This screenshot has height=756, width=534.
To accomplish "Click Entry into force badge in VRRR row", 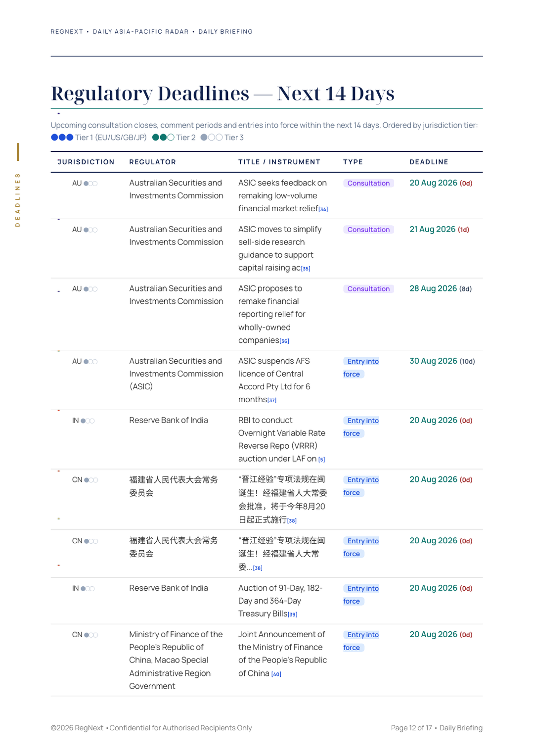I will [361, 427].
